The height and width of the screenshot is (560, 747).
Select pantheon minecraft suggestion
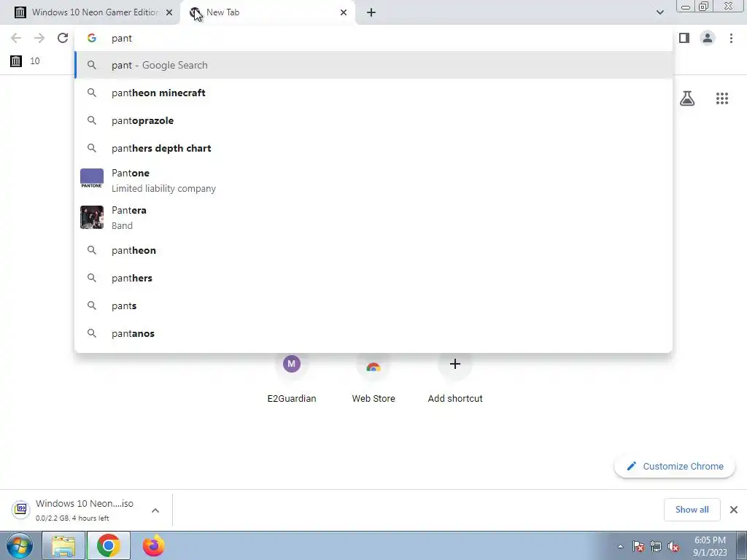point(373,93)
